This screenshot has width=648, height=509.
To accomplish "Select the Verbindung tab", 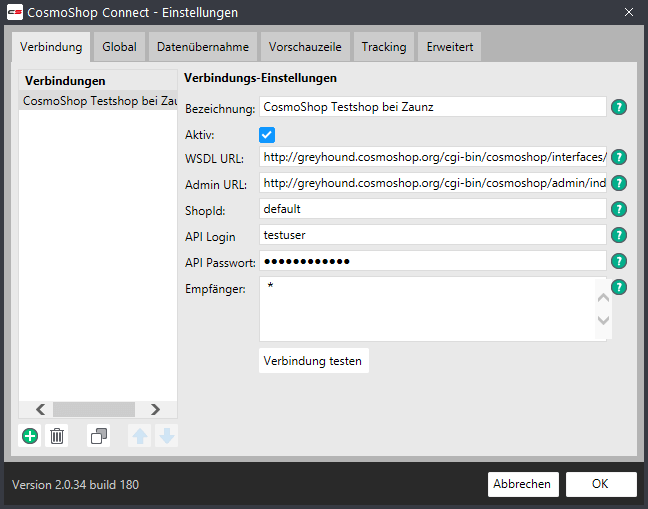I will coord(51,47).
